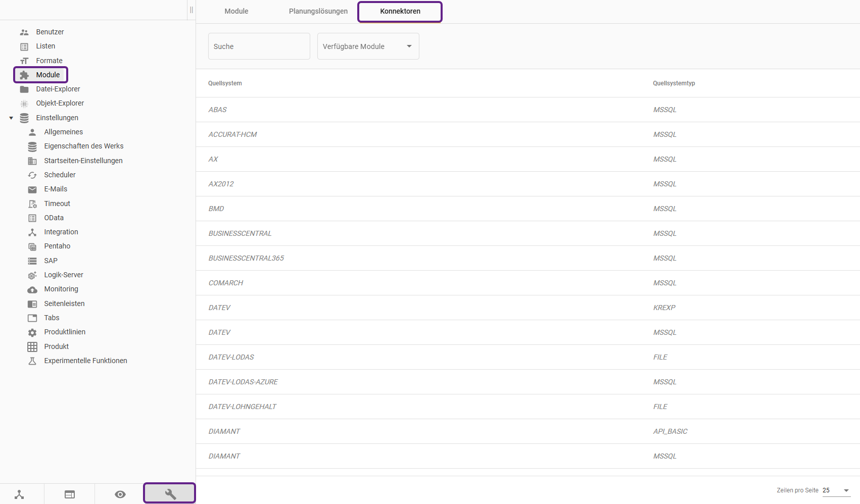Click the Suche search field

[x=259, y=46]
